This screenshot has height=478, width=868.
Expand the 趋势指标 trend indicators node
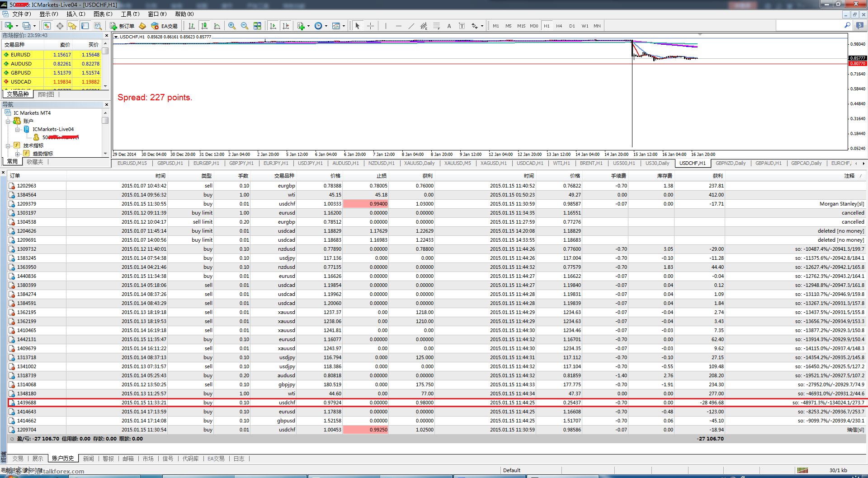click(17, 154)
